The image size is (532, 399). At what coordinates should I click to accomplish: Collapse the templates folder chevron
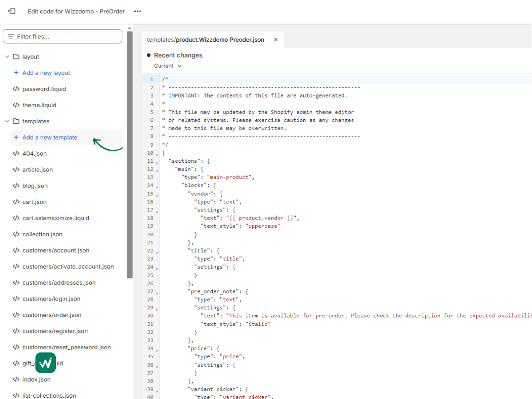pyautogui.click(x=7, y=121)
